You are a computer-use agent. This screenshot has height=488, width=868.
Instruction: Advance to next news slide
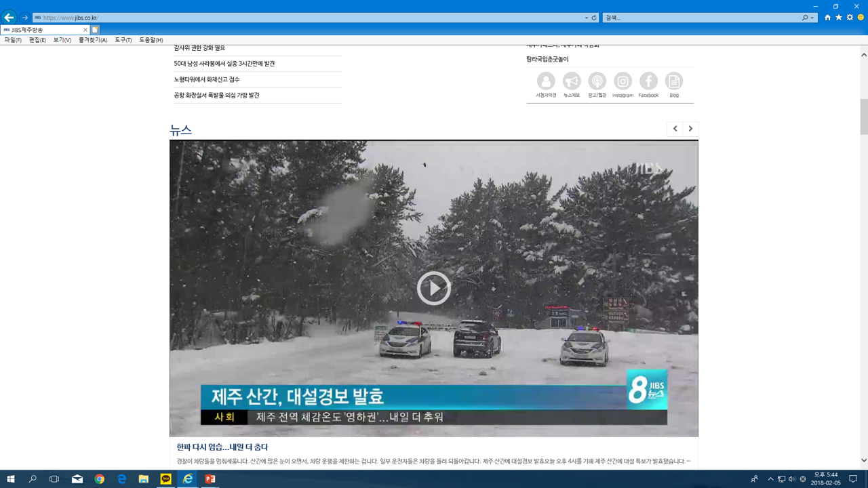(x=690, y=129)
